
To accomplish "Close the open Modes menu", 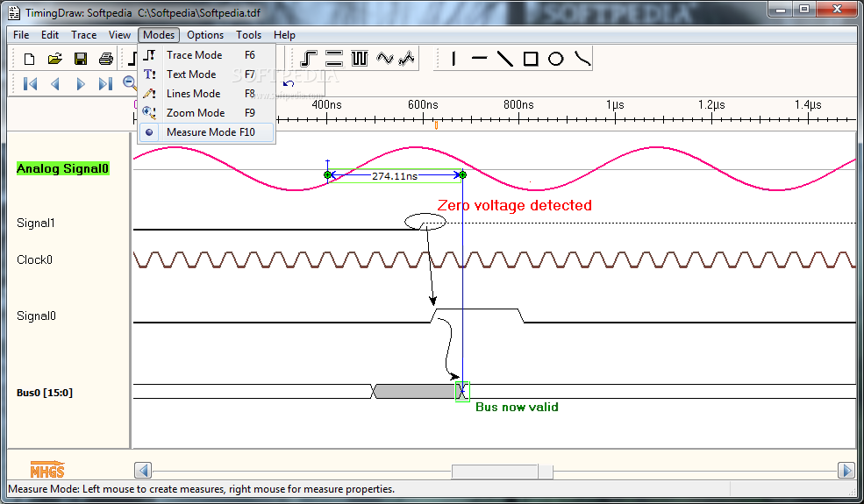I will click(159, 35).
